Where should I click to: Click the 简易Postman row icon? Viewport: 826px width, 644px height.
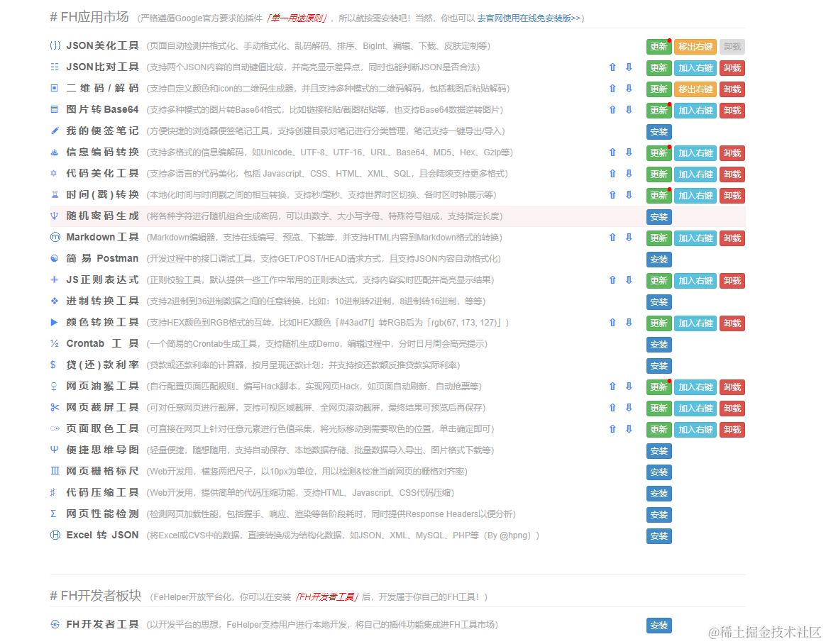coord(54,259)
